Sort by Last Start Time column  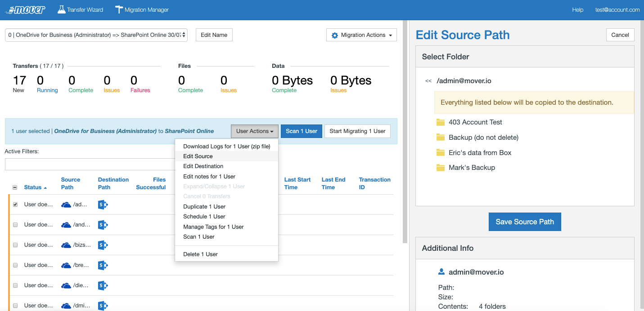point(297,183)
